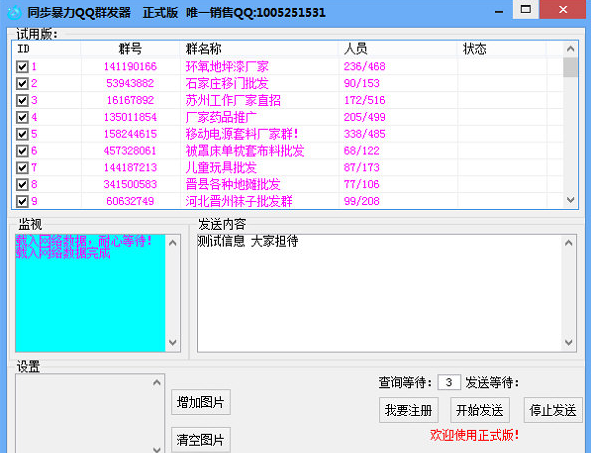Image resolution: width=591 pixels, height=453 pixels.
Task: Click the cyan 监视 log area
Action: (90, 294)
